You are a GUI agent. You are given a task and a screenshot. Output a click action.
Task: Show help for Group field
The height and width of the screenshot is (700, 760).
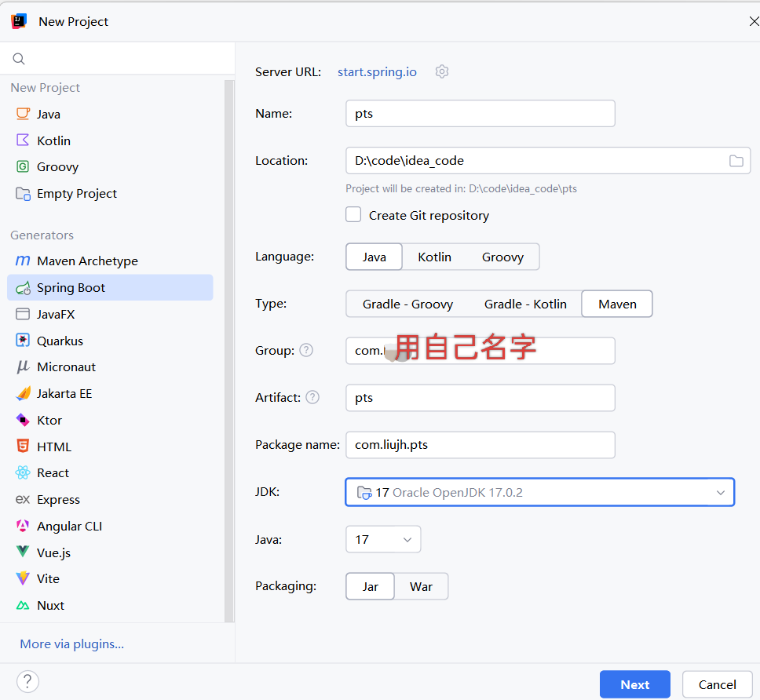tap(306, 350)
